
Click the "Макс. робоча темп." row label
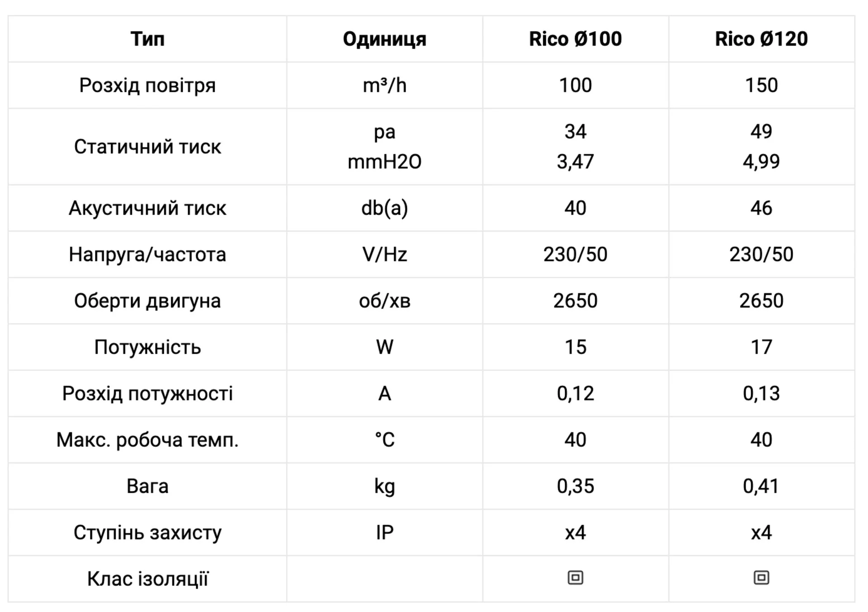click(x=147, y=440)
